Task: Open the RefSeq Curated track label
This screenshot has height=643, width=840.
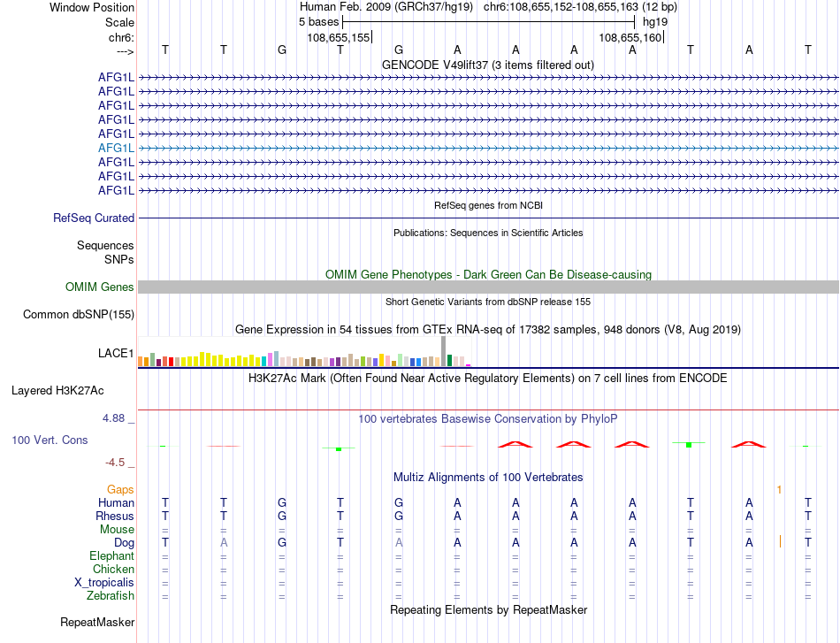Action: coord(93,218)
